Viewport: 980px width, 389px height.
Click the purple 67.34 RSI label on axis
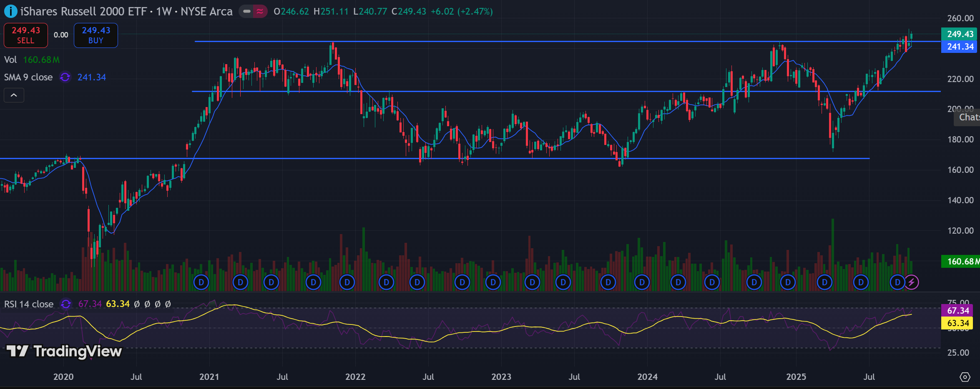957,311
